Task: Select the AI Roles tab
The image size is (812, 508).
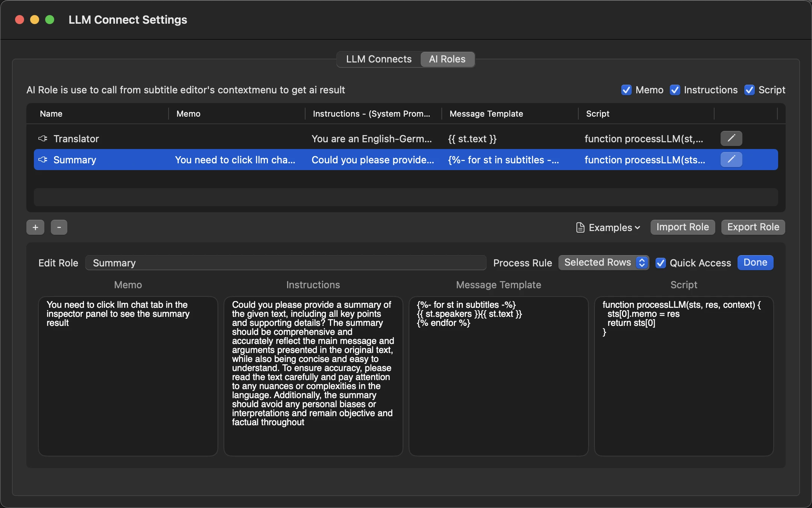Action: 447,59
